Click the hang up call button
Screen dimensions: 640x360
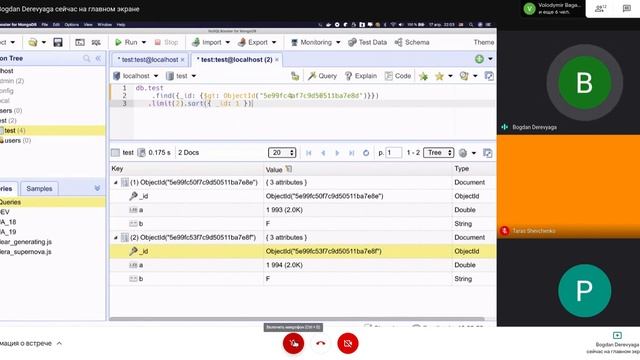point(321,343)
